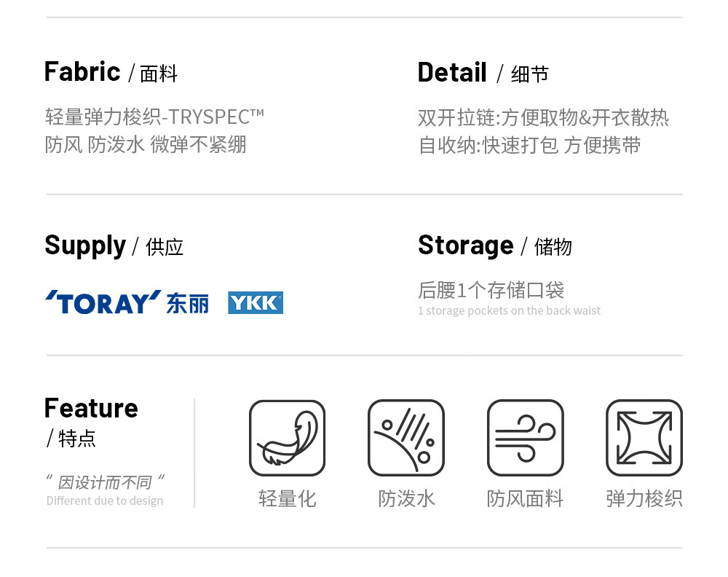Viewport: 728px width, 577px height.
Task: Click the 东丽 logo text
Action: (x=187, y=303)
